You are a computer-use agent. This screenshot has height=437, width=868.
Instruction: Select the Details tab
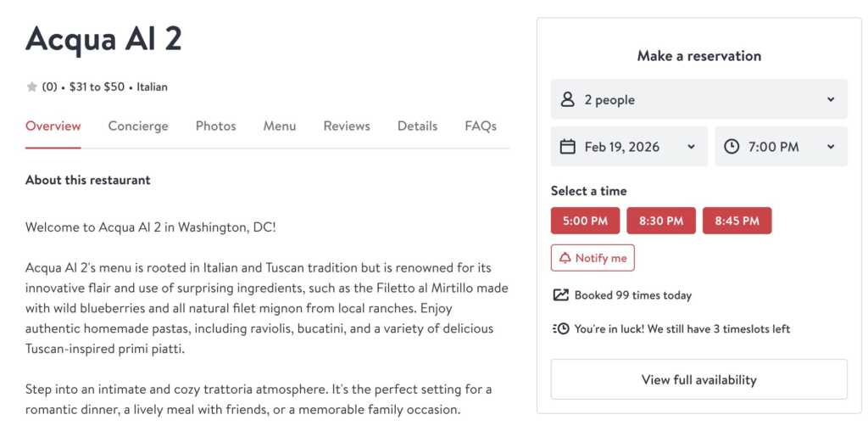point(417,126)
